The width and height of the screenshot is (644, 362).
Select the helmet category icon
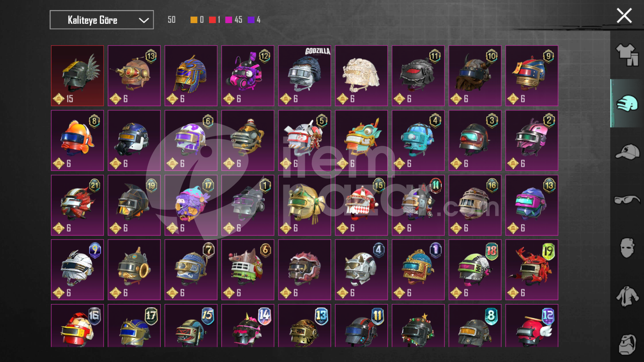point(627,103)
